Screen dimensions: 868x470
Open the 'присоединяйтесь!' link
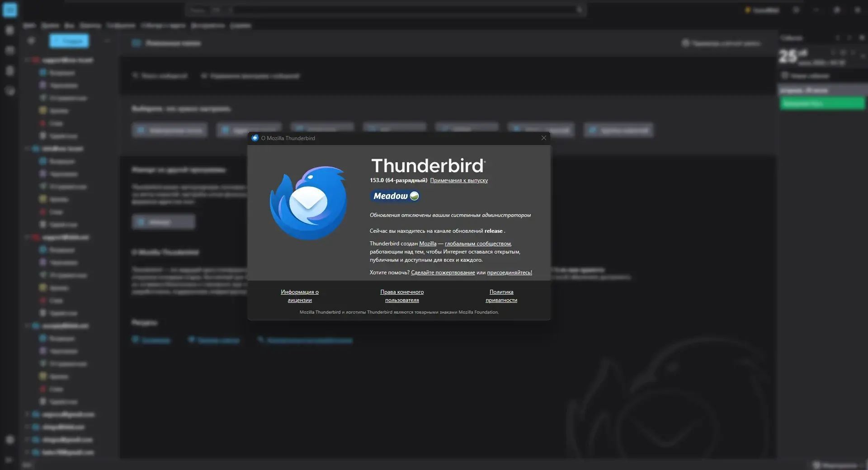(x=509, y=273)
